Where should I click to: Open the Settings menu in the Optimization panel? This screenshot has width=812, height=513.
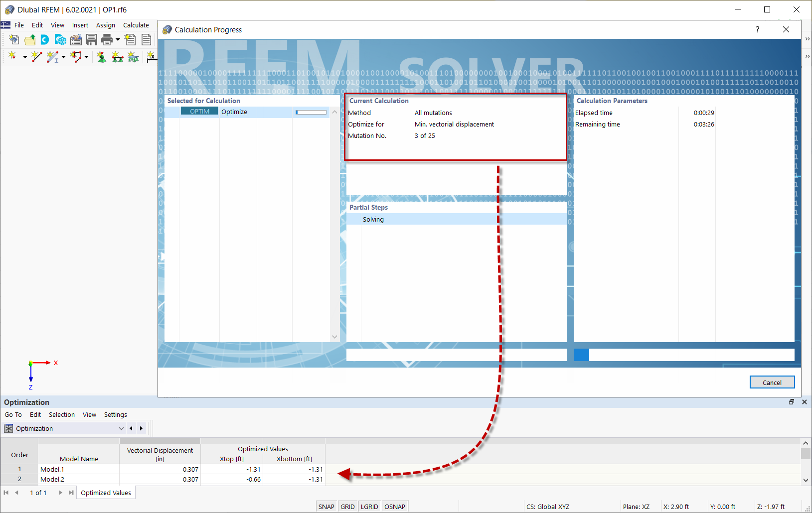116,414
